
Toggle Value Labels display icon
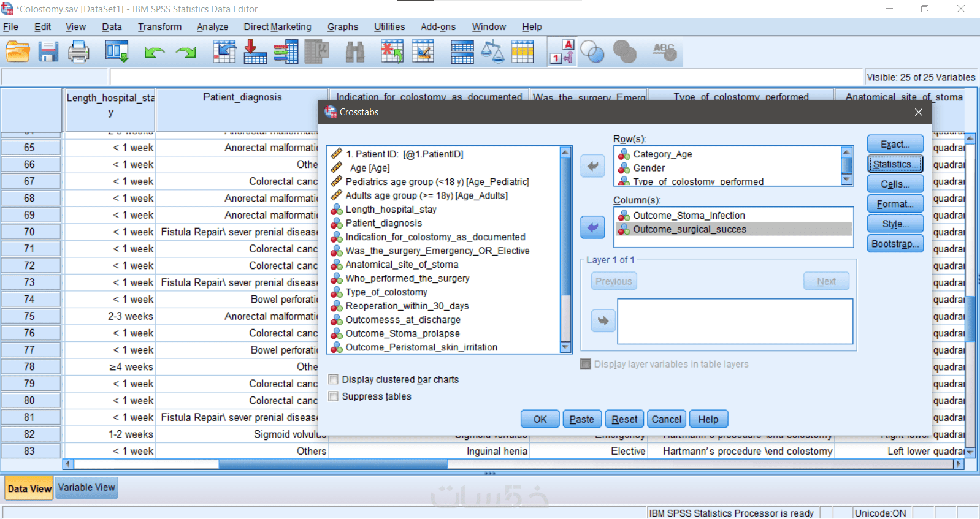(x=562, y=51)
